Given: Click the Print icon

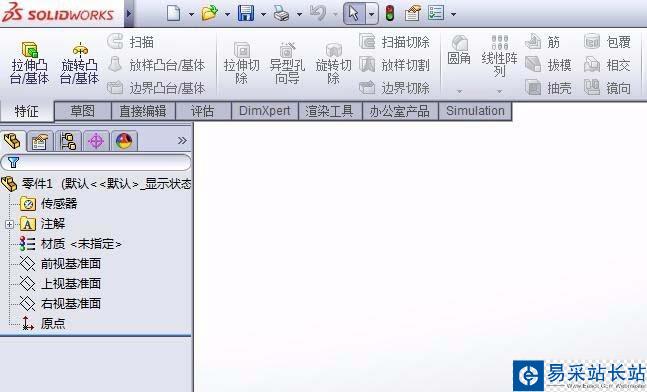Looking at the screenshot, I should click(x=282, y=14).
